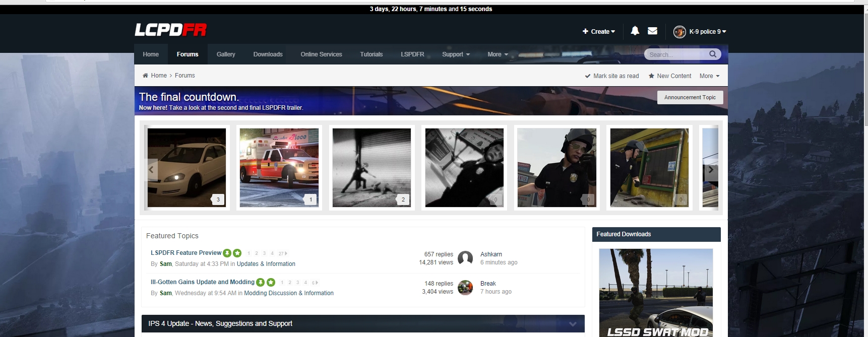Open the Online Services tab

[x=321, y=54]
